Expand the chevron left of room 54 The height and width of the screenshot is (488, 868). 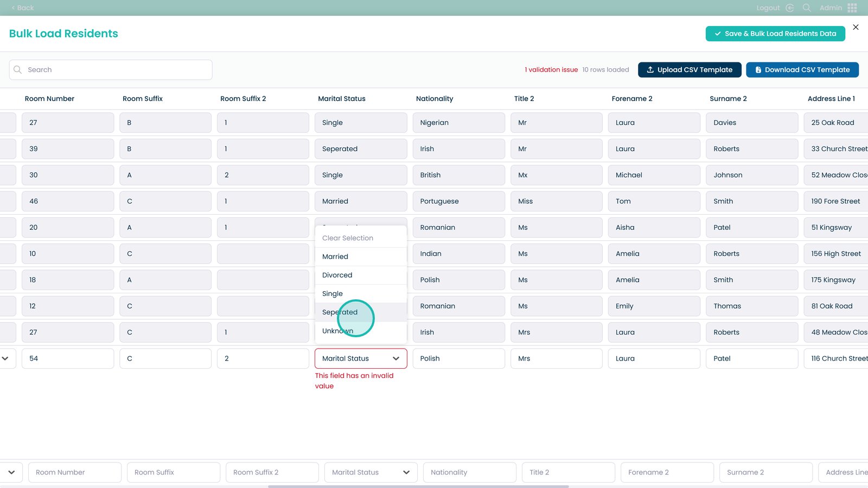coord(5,358)
